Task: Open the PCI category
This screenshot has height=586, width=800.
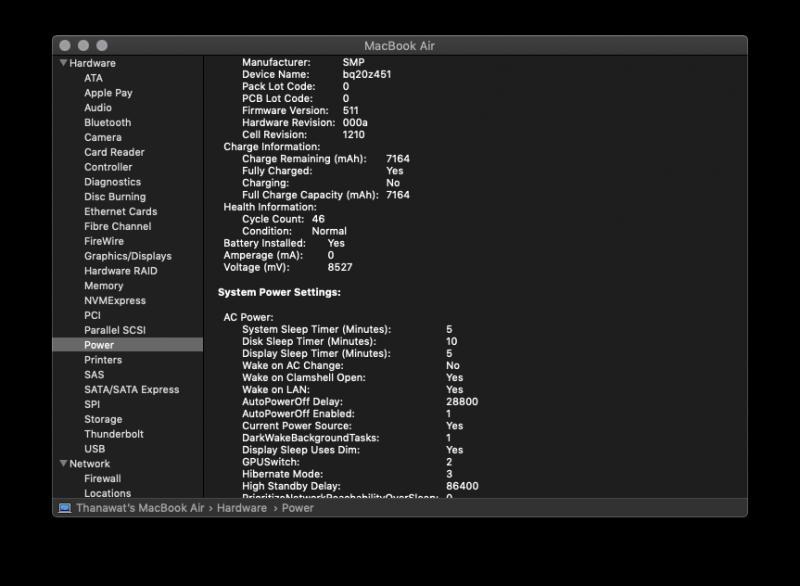Action: [x=92, y=315]
